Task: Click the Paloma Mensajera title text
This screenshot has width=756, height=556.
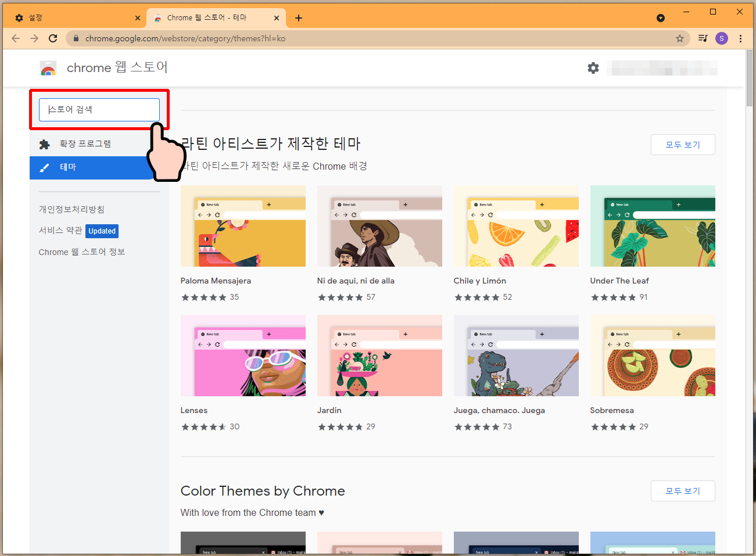Action: 216,281
